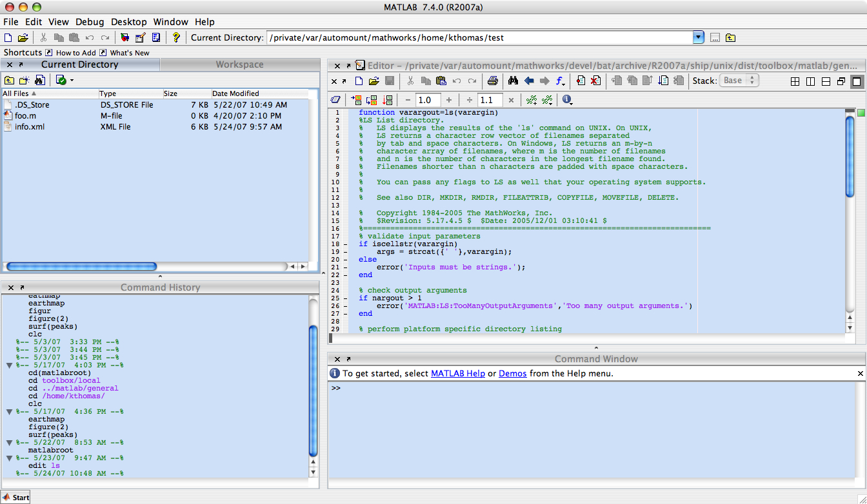Clear all breakpoints using red X icon
The width and height of the screenshot is (867, 504).
click(595, 81)
